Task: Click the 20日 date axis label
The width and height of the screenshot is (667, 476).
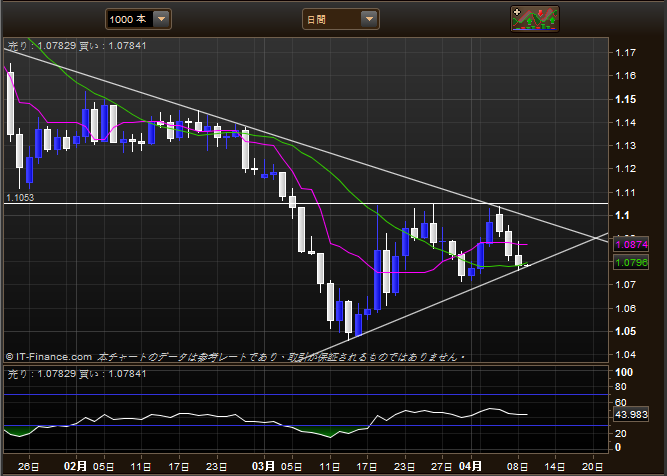Action: tap(593, 466)
